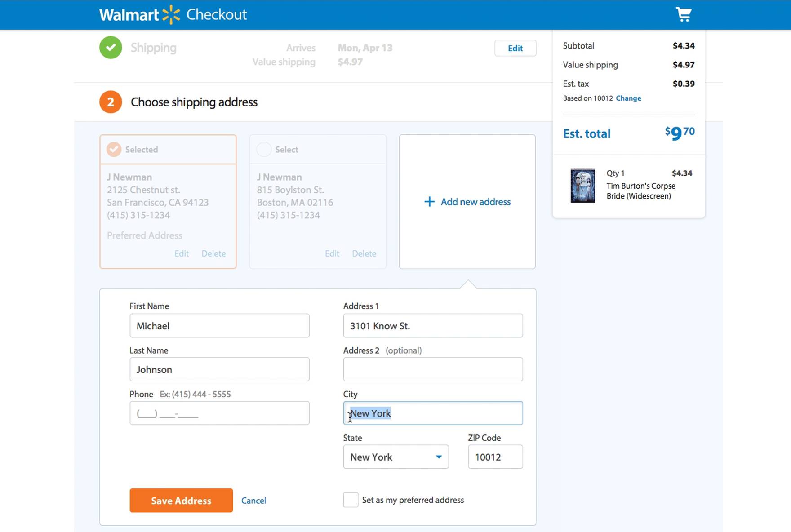Check "Set as my preferred address"

351,500
